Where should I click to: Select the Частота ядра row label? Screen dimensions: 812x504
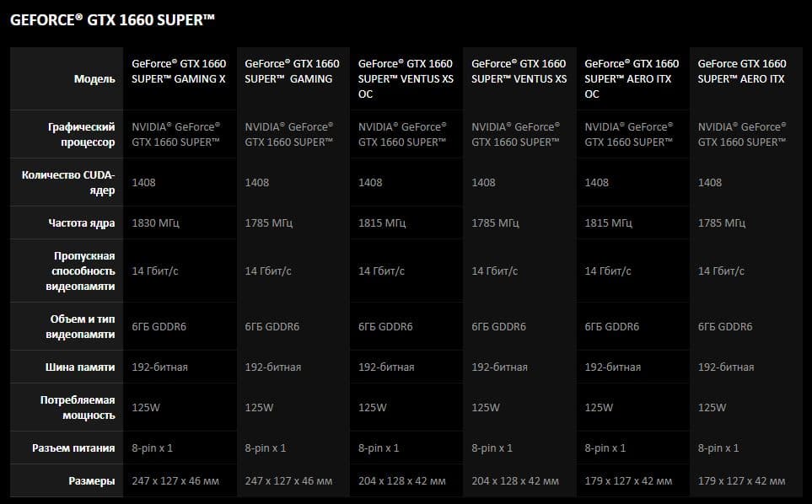click(82, 223)
